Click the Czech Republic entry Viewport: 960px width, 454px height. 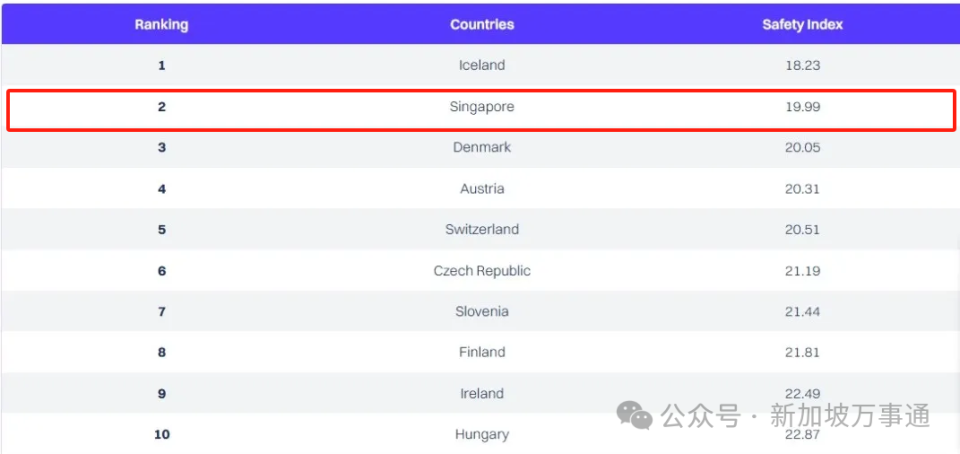point(482,270)
